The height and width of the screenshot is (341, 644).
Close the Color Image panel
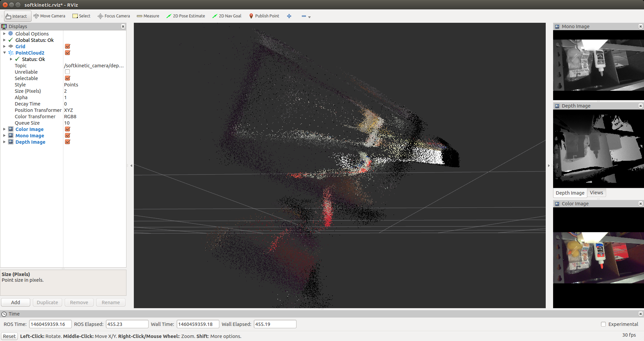pyautogui.click(x=640, y=204)
